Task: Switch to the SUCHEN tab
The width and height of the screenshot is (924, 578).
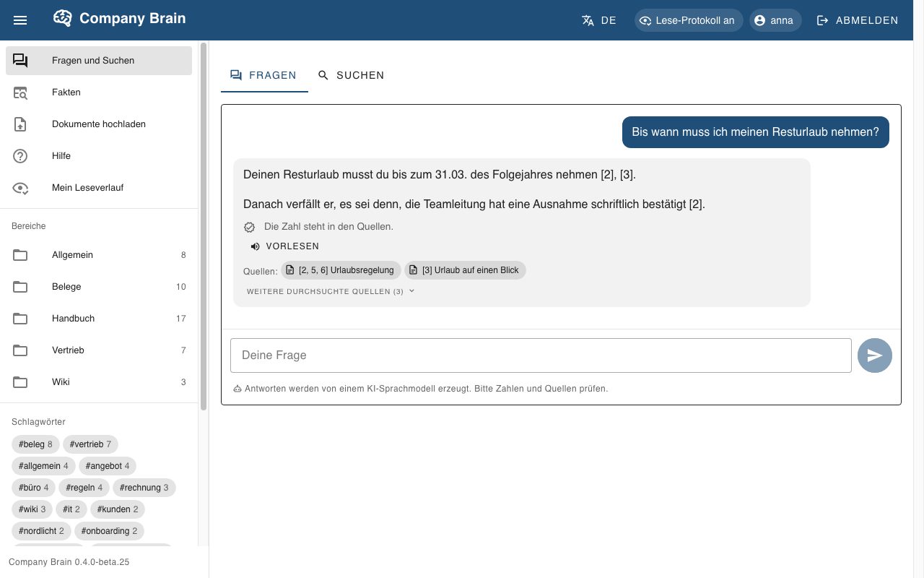Action: point(352,75)
